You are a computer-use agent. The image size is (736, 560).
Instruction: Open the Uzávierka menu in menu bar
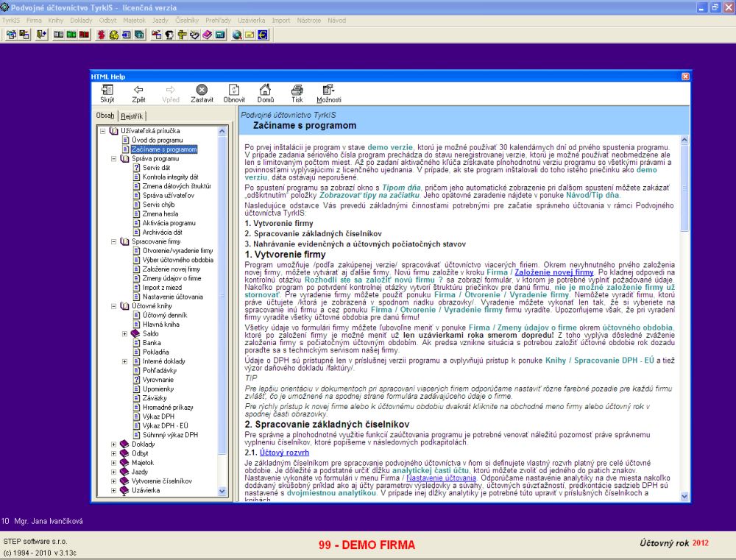[251, 20]
